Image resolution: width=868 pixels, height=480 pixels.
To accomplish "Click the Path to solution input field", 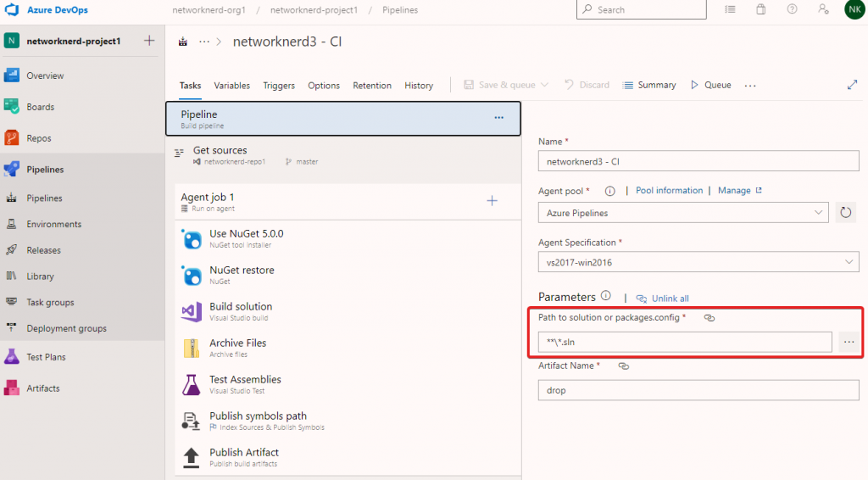I will pos(685,342).
